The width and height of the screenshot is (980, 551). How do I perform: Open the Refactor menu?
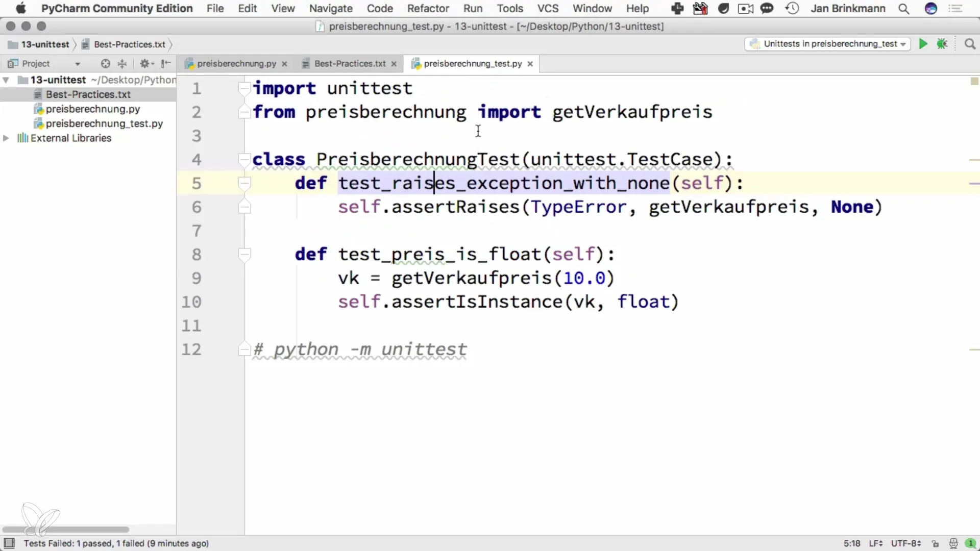coord(428,9)
